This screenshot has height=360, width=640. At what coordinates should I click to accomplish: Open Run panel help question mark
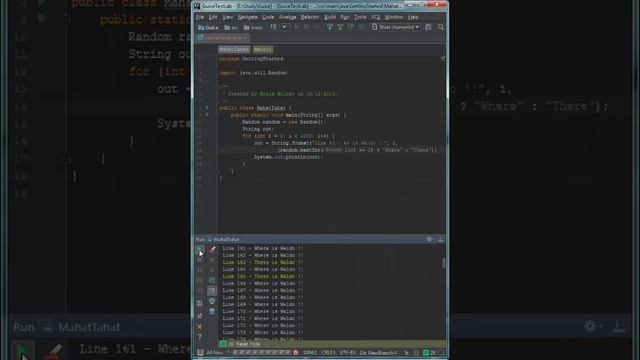tap(200, 337)
